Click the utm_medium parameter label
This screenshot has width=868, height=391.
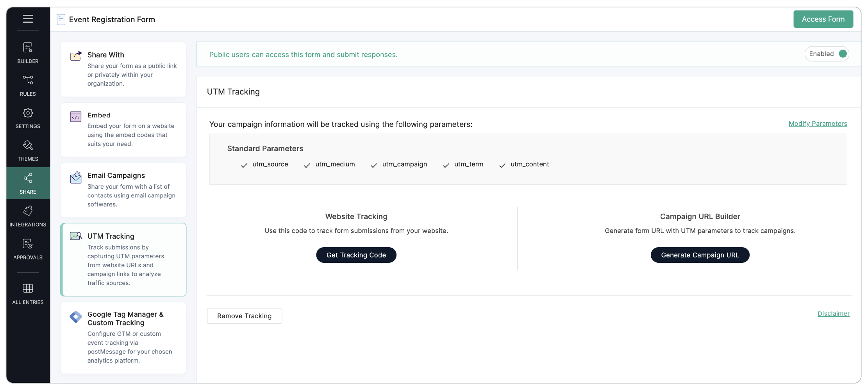(x=335, y=164)
